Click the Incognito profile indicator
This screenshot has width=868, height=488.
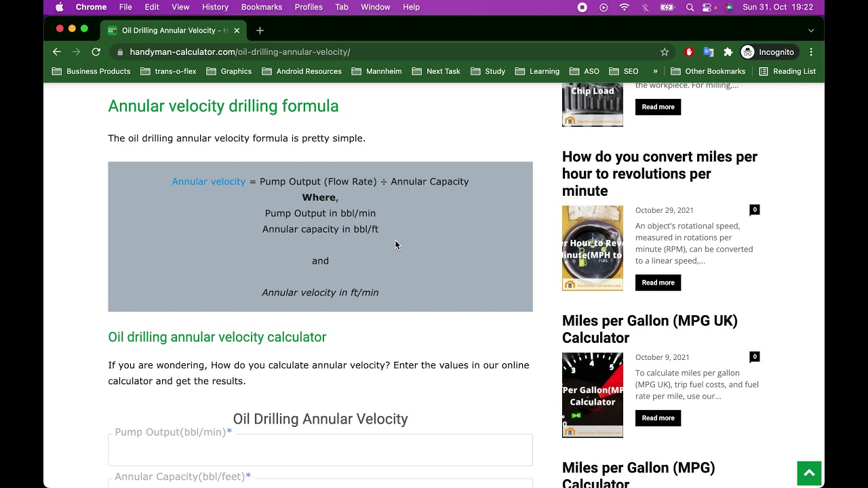click(x=768, y=52)
